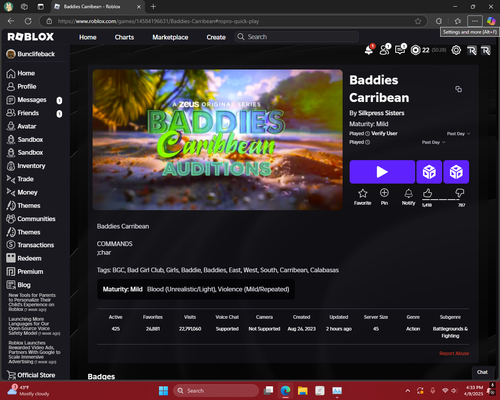Open a new browser tab
Viewport: 500px width, 400px height.
(x=153, y=6)
